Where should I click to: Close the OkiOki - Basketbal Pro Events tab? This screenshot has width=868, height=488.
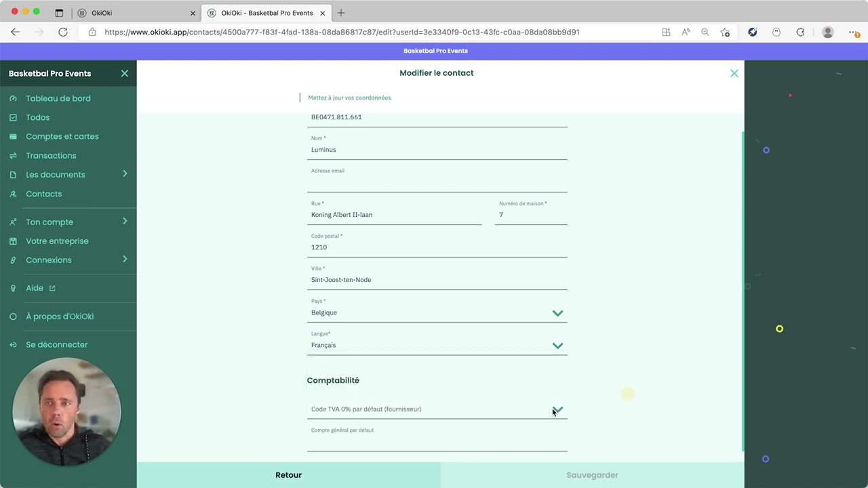point(322,13)
